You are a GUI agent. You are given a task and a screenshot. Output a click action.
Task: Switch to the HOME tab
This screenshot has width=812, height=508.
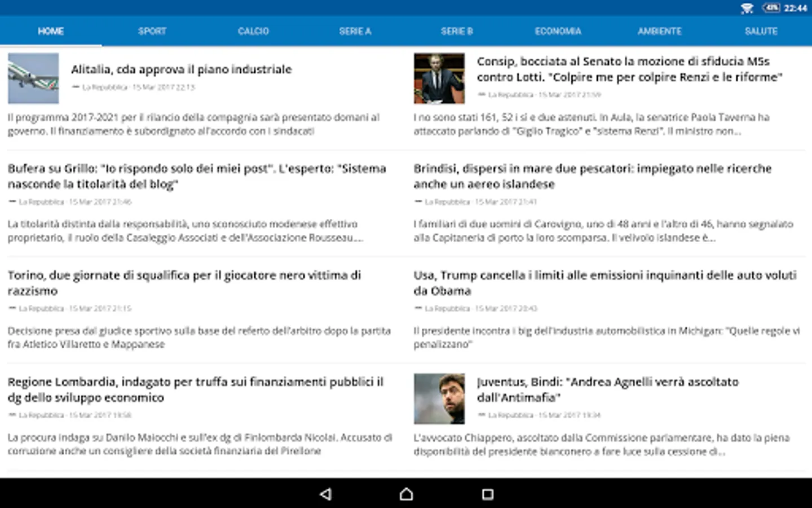[51, 31]
